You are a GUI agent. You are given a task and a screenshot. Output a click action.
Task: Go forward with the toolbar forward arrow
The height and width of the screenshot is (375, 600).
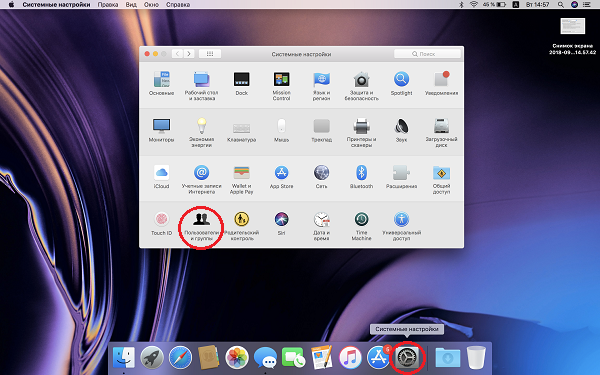189,54
